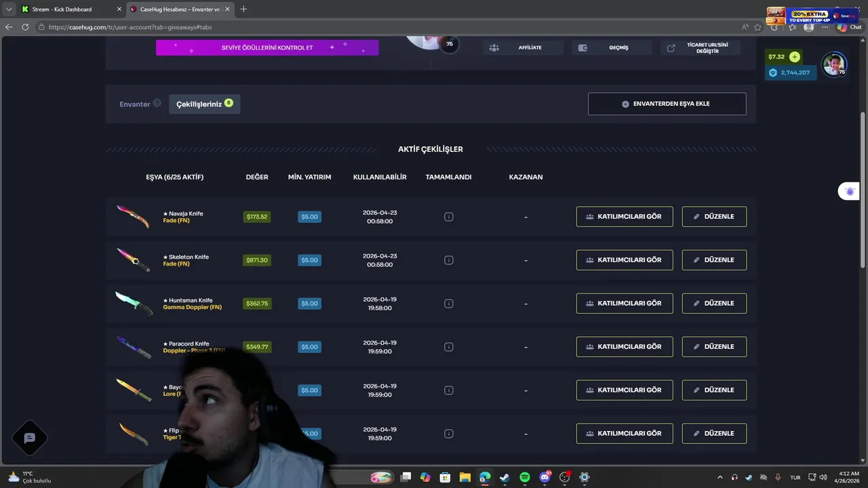The image size is (868, 488).
Task: Edit the Paracord Knife giveaway
Action: point(714,347)
